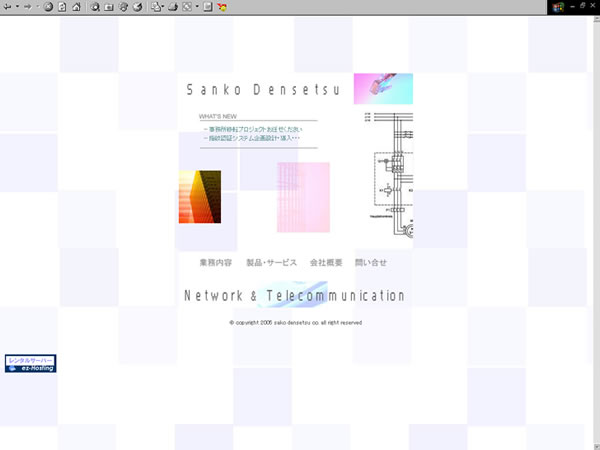The width and height of the screenshot is (600, 450).
Task: Show browsing History icon
Action: [137, 7]
